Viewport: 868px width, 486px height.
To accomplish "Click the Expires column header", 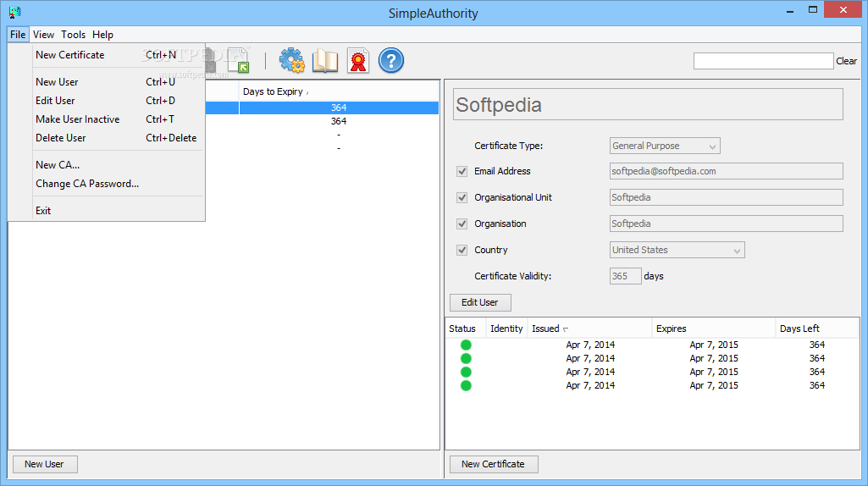I will 714,329.
